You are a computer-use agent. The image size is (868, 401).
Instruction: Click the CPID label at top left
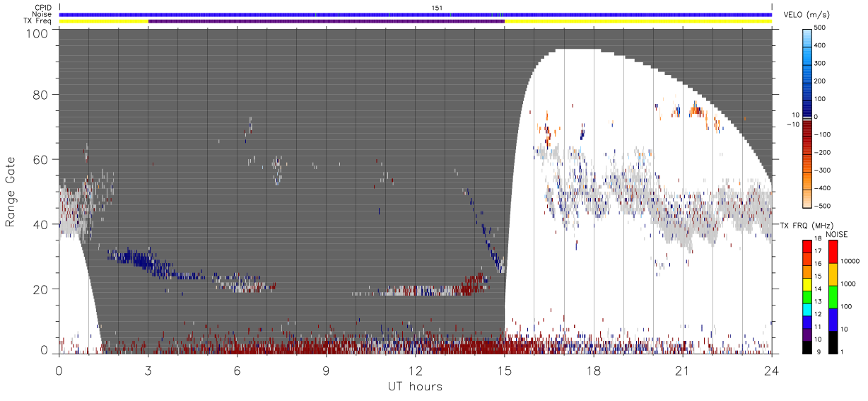tap(42, 8)
